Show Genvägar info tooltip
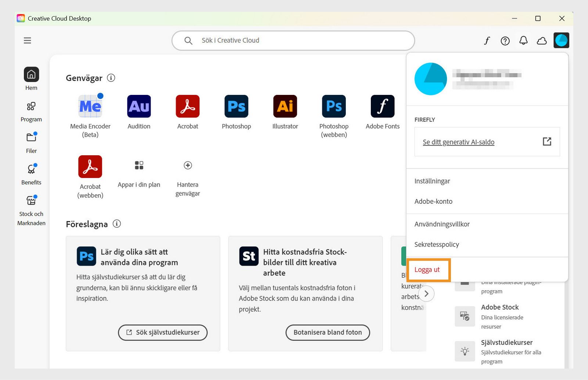 coord(111,78)
